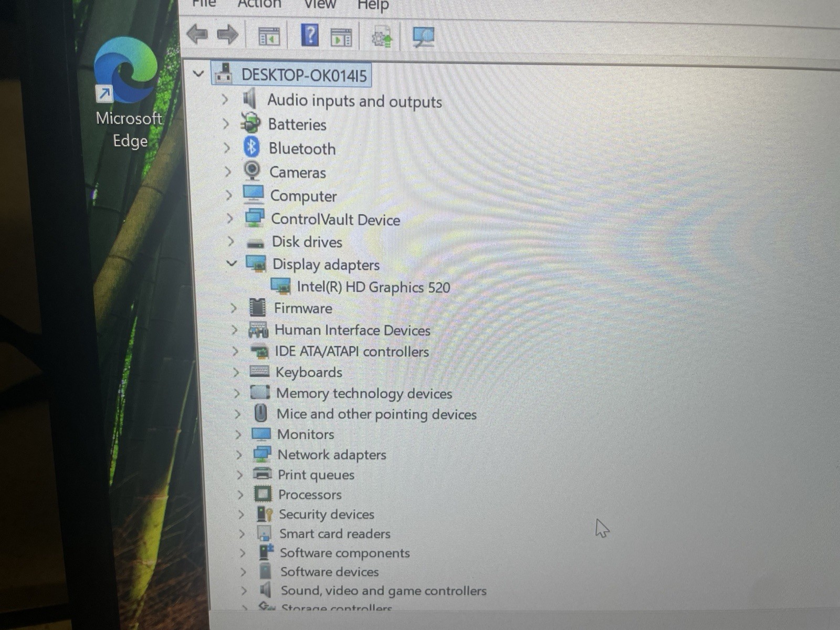Viewport: 840px width, 630px height.
Task: Click the Display adapters icon
Action: coord(256,264)
